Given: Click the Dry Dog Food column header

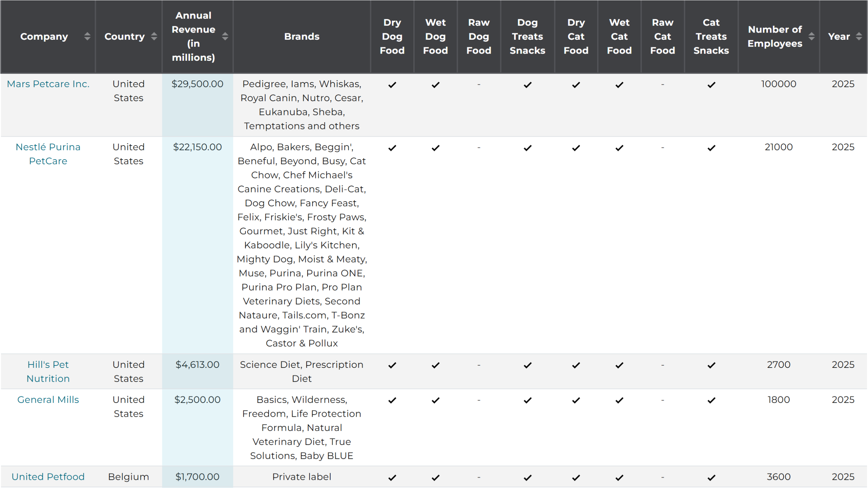Looking at the screenshot, I should pos(392,36).
